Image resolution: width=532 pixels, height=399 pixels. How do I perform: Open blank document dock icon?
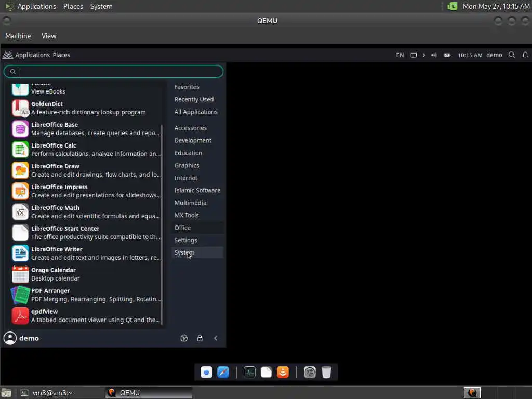tap(266, 372)
